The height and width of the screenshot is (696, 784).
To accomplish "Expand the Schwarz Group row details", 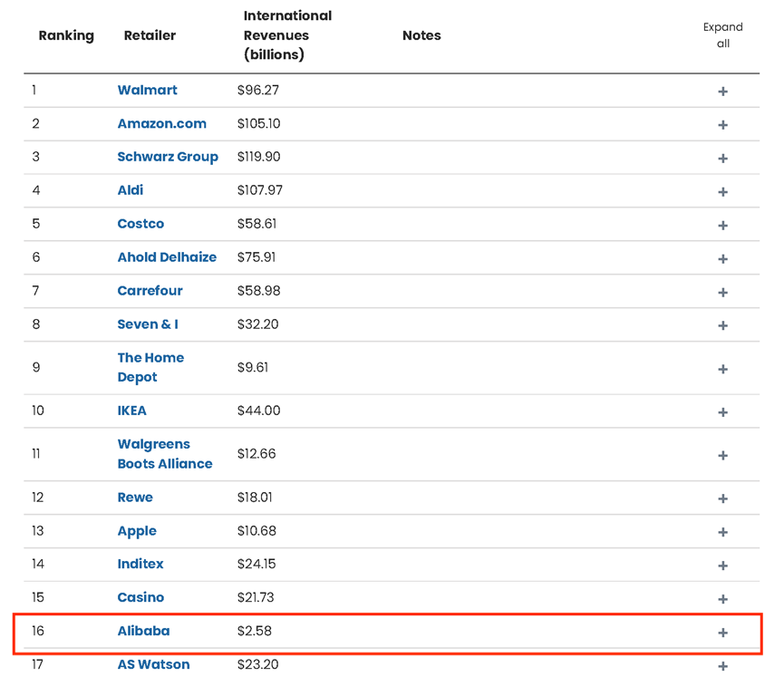I will pos(722,159).
